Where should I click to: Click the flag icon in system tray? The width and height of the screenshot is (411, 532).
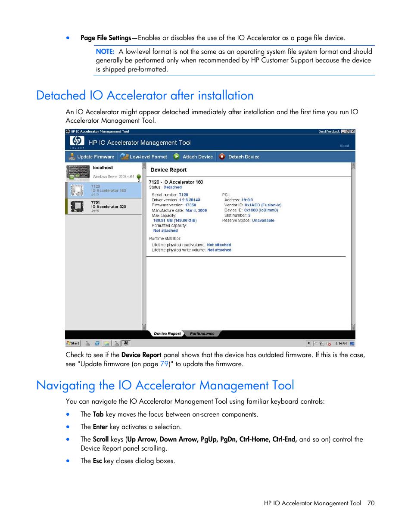(x=315, y=343)
